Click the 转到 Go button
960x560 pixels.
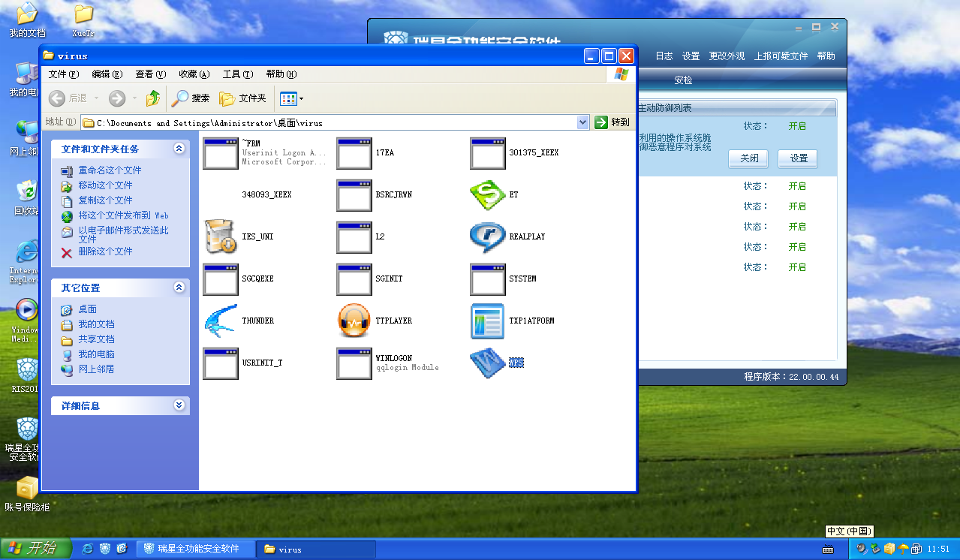612,122
